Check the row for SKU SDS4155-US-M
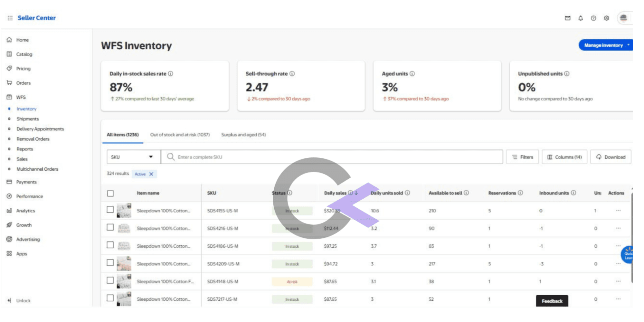644x322 pixels. pyautogui.click(x=110, y=210)
